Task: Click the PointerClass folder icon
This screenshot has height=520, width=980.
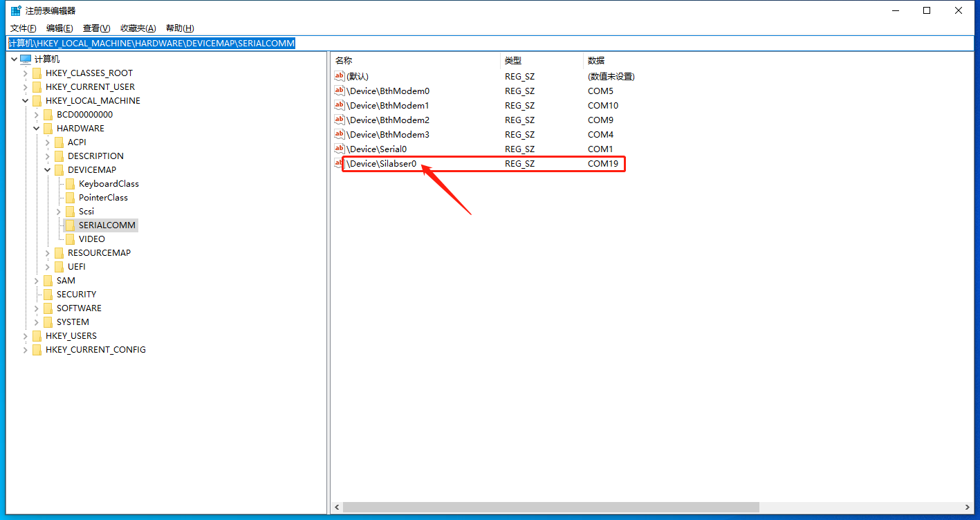Action: (x=70, y=198)
